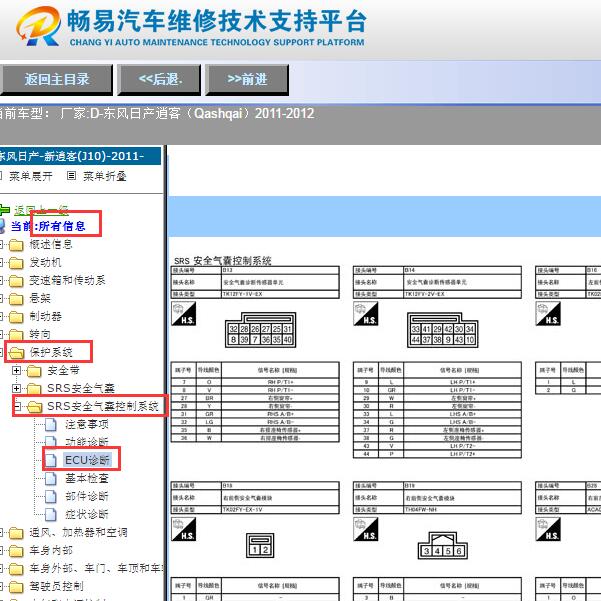The image size is (601, 601).
Task: Open the 功能诊断 document
Action: [87, 442]
